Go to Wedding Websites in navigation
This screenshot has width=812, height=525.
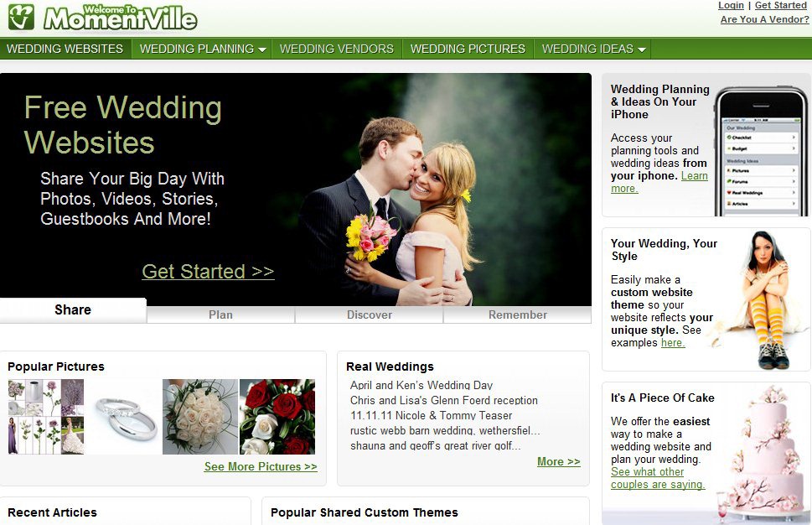pyautogui.click(x=65, y=49)
